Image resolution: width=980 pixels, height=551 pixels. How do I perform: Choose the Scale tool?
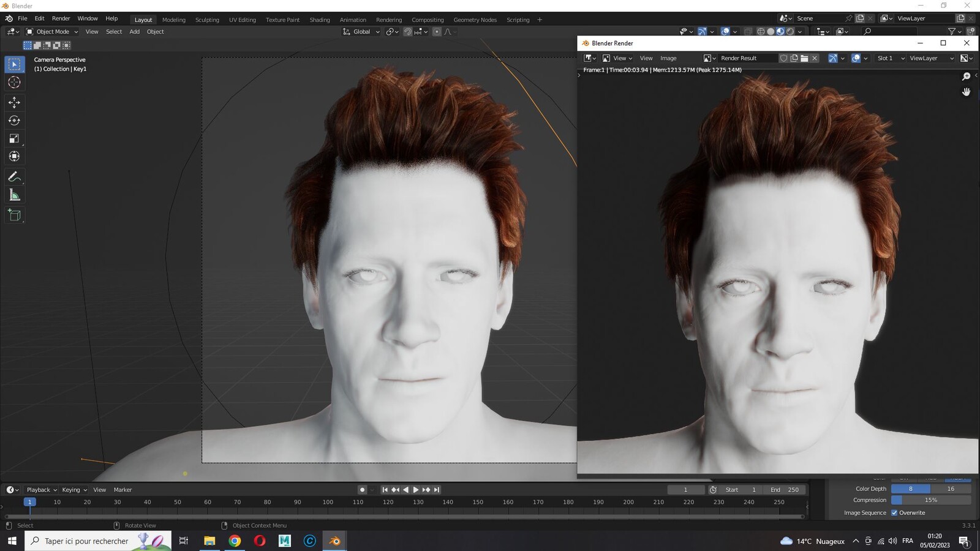(15, 138)
